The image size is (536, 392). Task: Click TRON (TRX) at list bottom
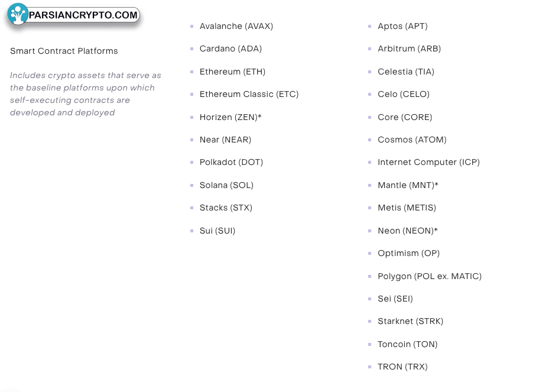coord(402,367)
